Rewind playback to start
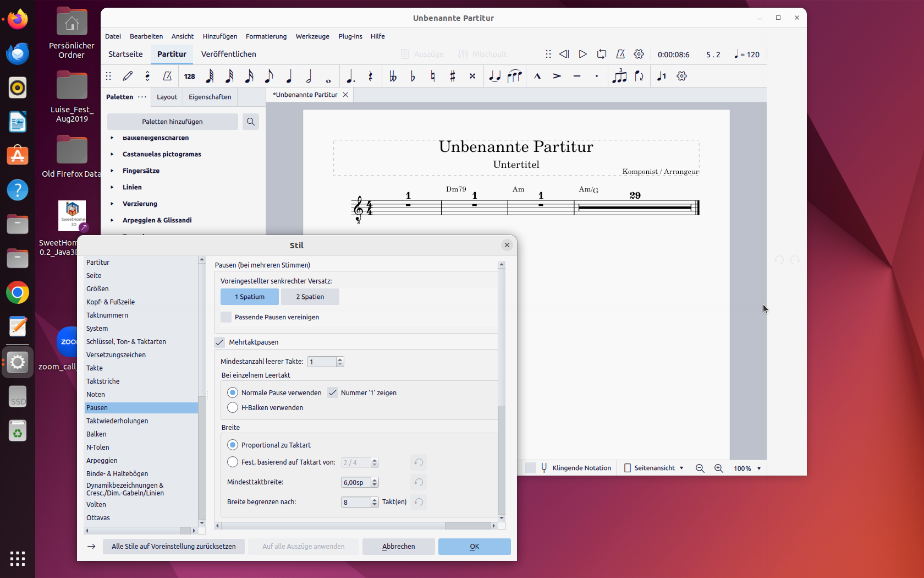924x578 pixels. pyautogui.click(x=564, y=54)
